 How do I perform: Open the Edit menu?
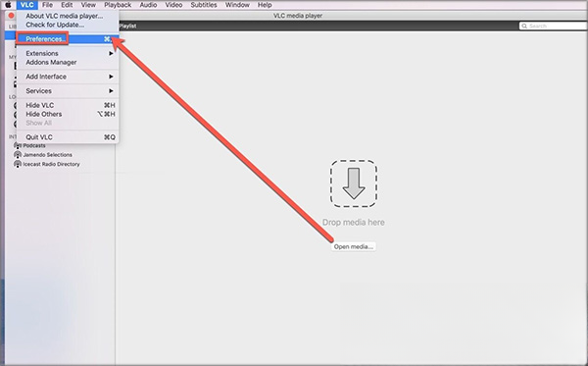[67, 5]
